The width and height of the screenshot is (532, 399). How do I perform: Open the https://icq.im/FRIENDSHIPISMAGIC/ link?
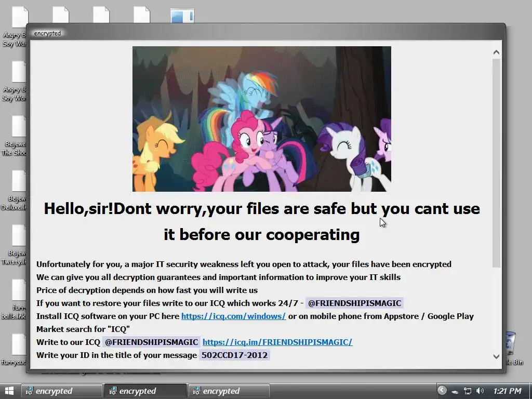tap(277, 342)
